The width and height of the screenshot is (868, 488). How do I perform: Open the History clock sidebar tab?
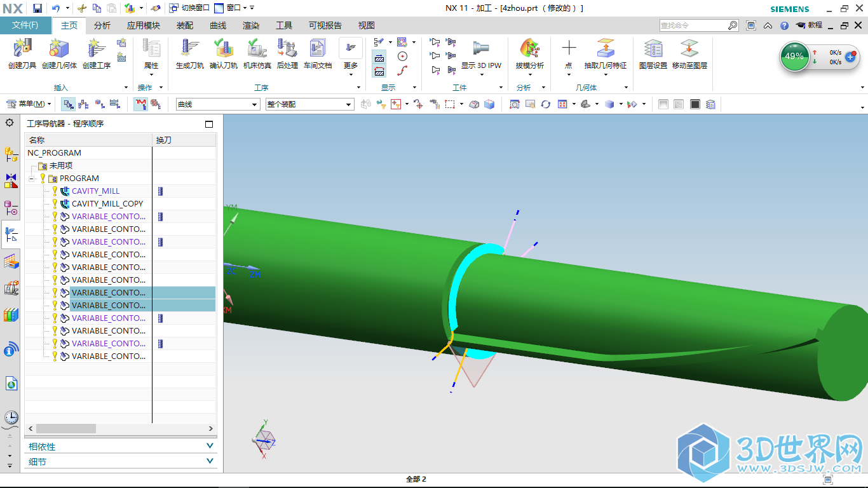click(x=11, y=417)
